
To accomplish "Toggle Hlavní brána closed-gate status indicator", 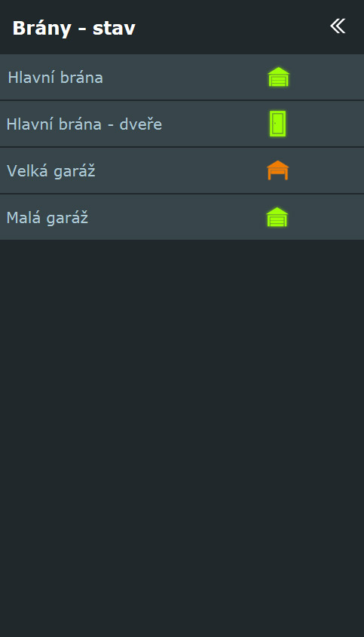I will 278,77.
